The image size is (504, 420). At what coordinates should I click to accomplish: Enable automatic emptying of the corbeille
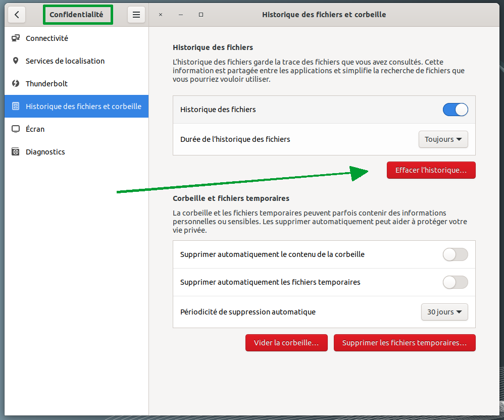pos(455,254)
